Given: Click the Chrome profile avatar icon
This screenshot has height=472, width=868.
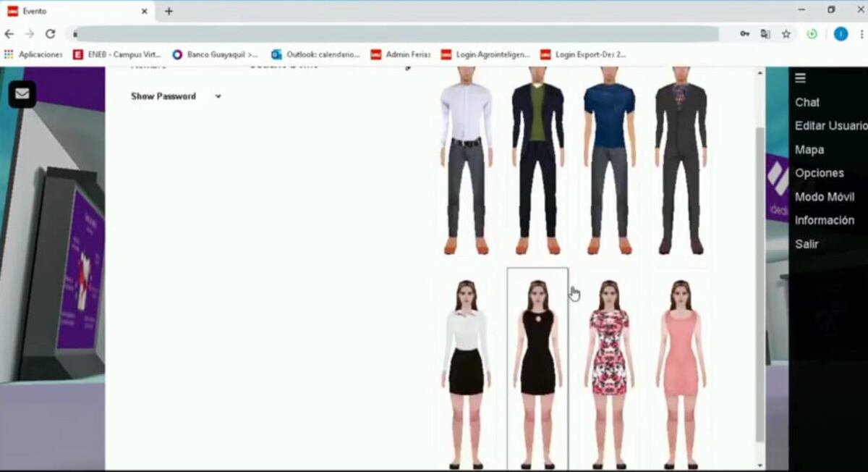Looking at the screenshot, I should 841,34.
